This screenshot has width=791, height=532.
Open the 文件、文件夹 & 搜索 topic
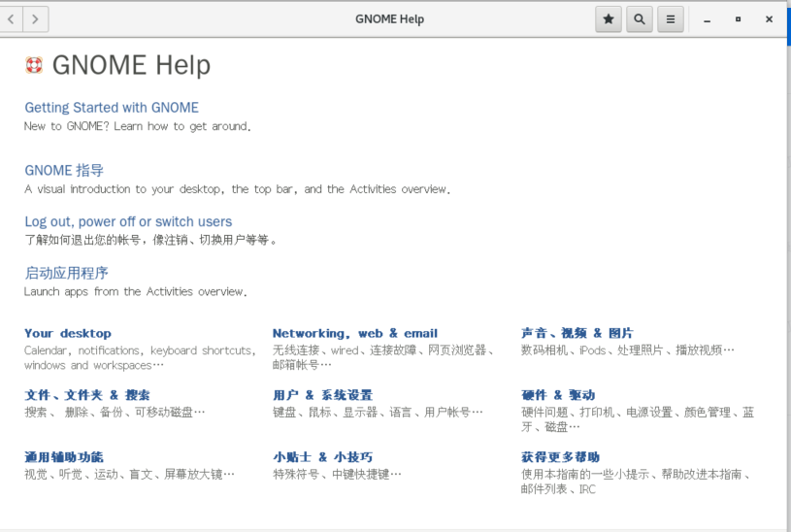pyautogui.click(x=87, y=395)
